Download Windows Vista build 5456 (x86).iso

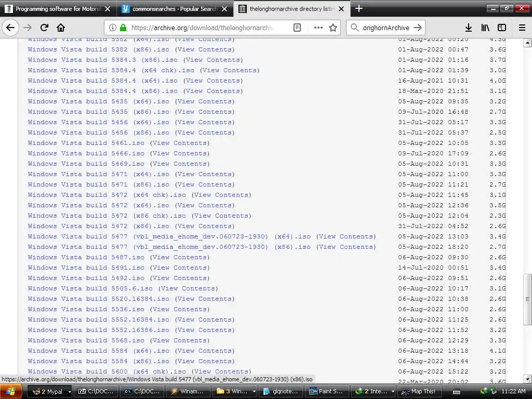98,132
